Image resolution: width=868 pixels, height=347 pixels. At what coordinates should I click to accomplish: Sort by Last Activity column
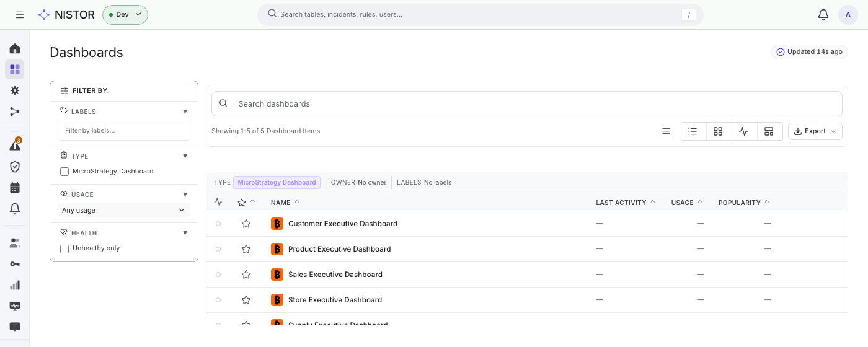[626, 203]
